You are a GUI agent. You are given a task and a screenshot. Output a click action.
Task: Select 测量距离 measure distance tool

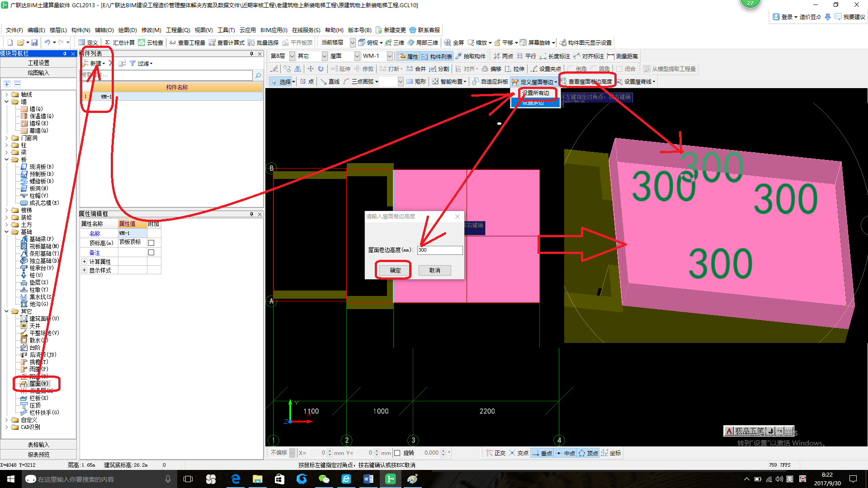[x=623, y=56]
